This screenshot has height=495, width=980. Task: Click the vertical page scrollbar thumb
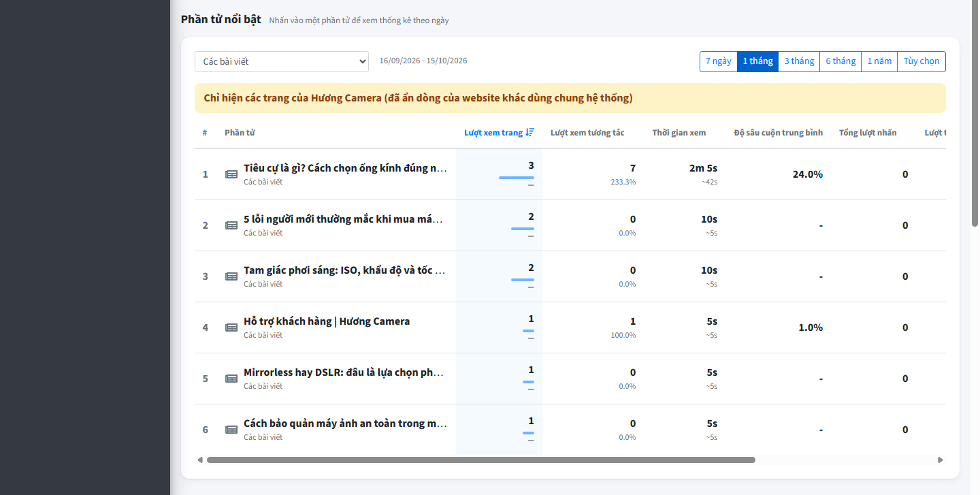click(975, 113)
